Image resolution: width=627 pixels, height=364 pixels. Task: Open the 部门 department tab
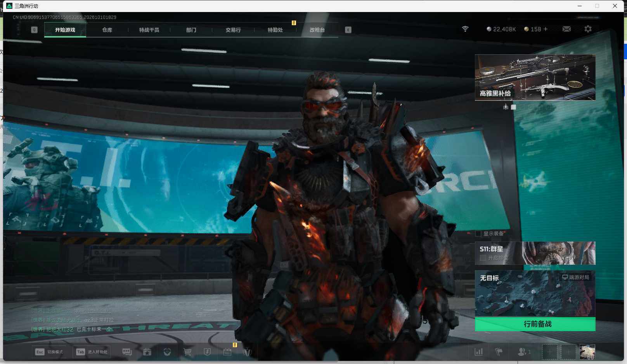point(191,30)
